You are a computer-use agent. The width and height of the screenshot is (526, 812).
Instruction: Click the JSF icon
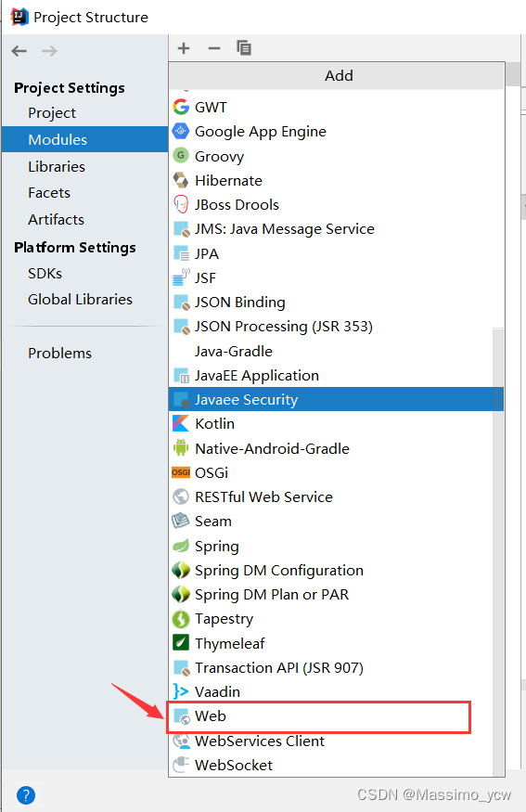click(181, 277)
